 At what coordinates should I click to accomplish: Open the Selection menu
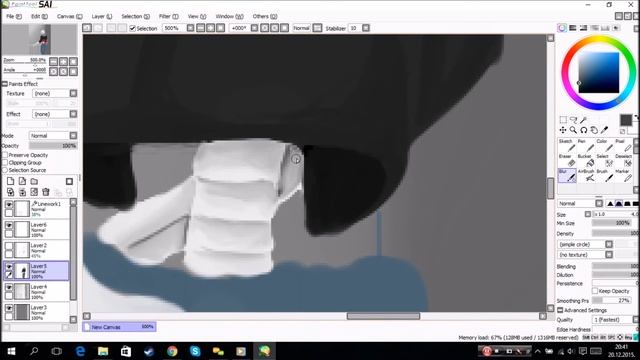coord(136,16)
